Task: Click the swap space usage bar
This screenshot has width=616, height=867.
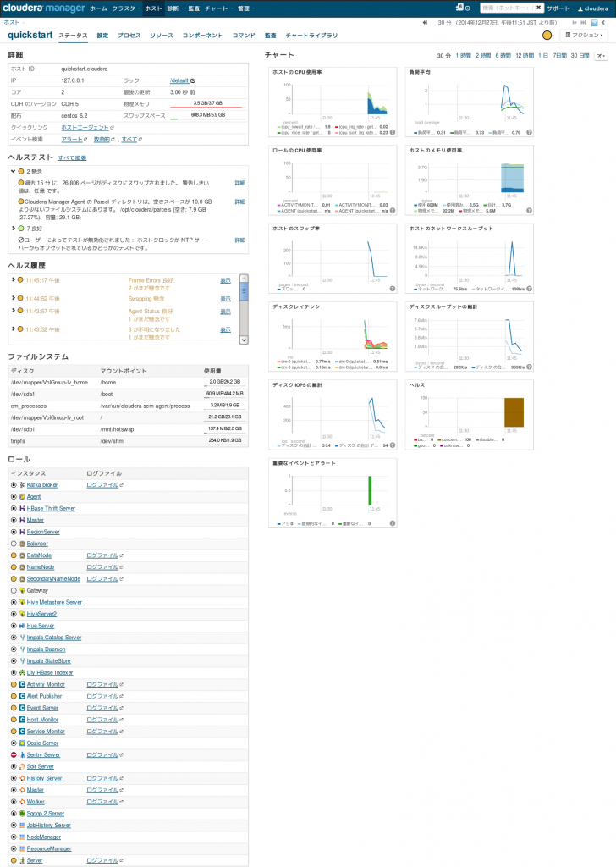Action: (206, 115)
